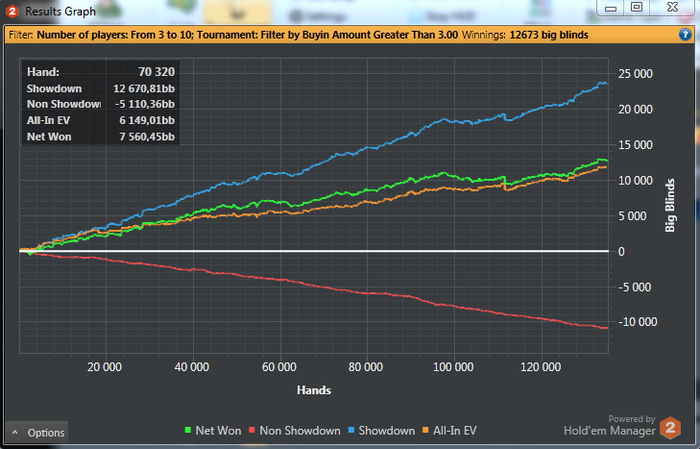Click the orange All-In EV color square
The height and width of the screenshot is (449, 700).
[x=425, y=430]
